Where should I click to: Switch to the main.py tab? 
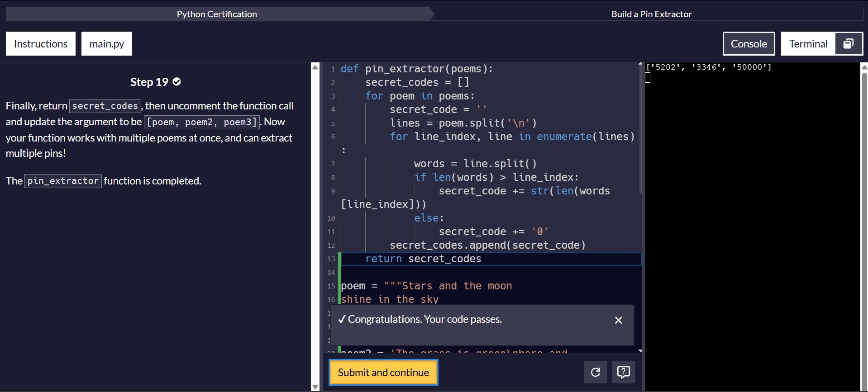coord(107,44)
